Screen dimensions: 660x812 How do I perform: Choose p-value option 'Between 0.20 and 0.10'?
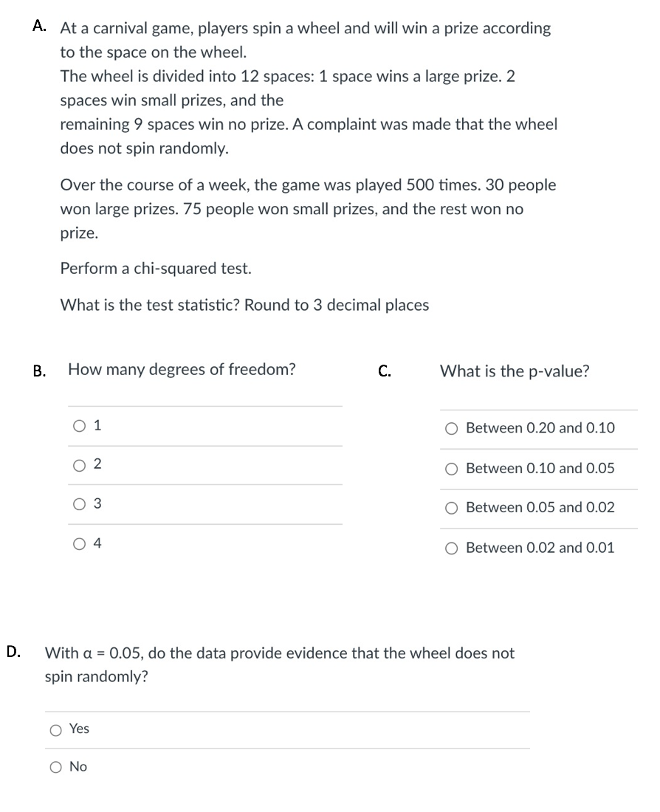pyautogui.click(x=451, y=428)
